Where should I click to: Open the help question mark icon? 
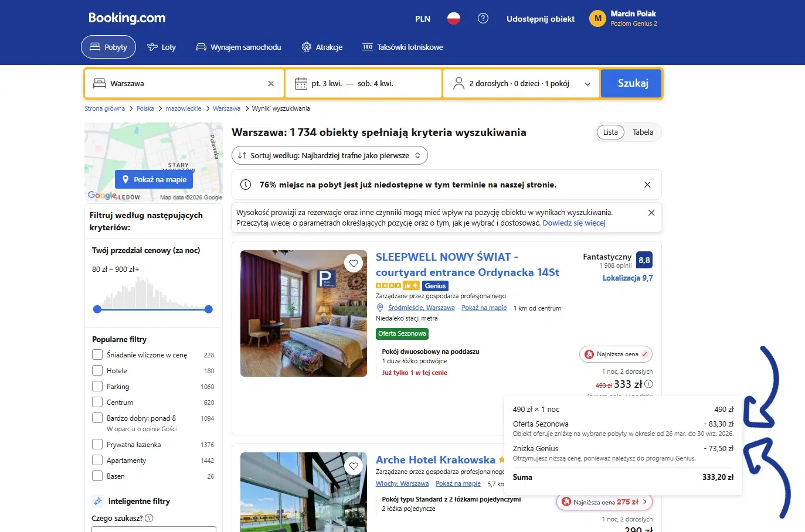click(483, 19)
